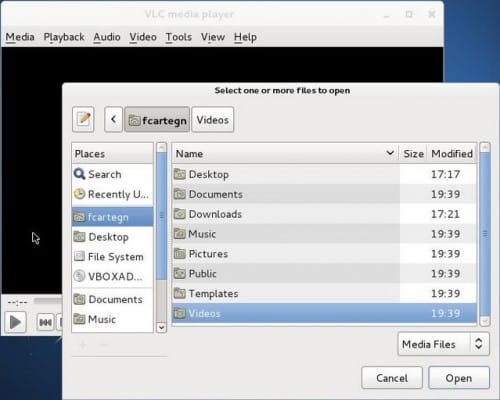Sort by the Modified column header
Viewport: 500px width, 400px height.
(452, 154)
